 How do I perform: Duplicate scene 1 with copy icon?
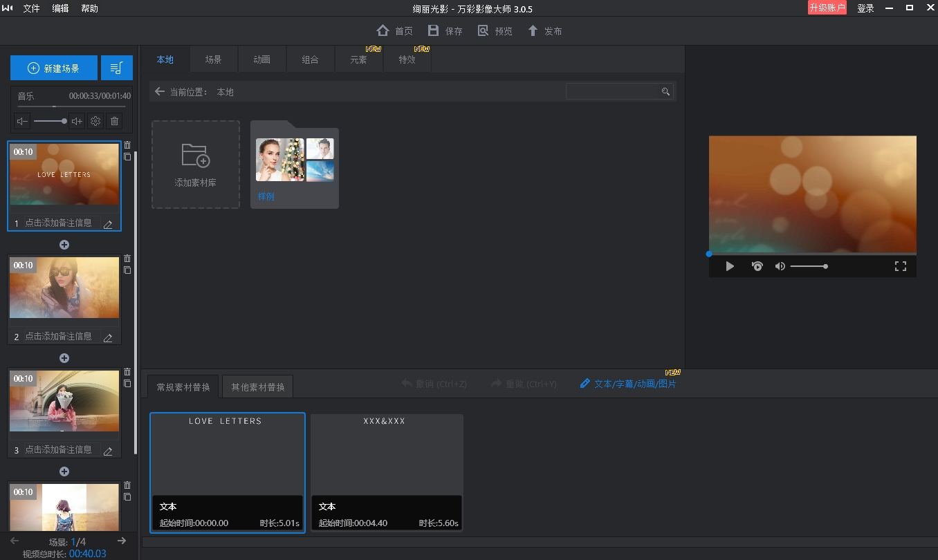click(x=127, y=157)
